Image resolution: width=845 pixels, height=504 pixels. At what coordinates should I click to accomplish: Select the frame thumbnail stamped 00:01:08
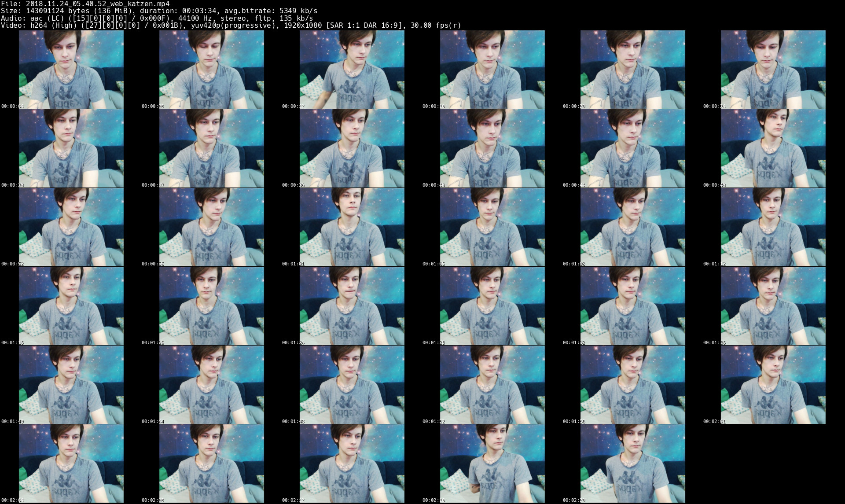[x=633, y=227]
